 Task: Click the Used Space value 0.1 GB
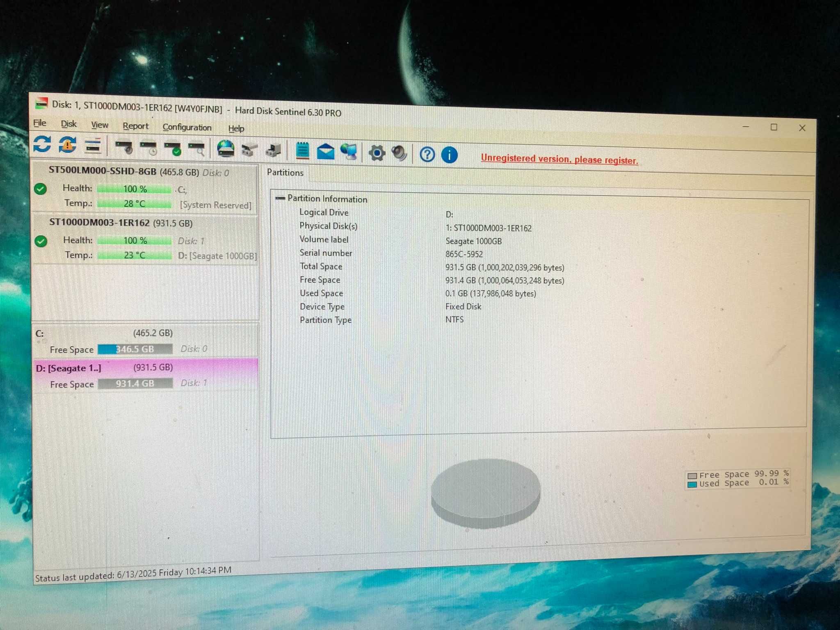(x=491, y=294)
